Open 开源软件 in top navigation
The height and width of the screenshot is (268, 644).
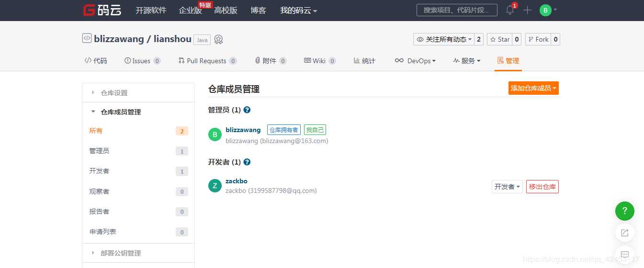click(x=151, y=11)
